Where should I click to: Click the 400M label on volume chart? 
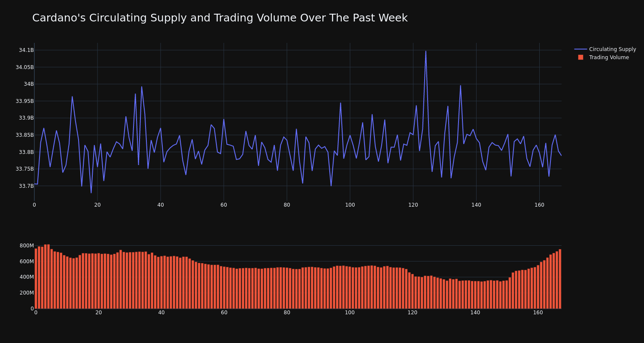[26, 277]
